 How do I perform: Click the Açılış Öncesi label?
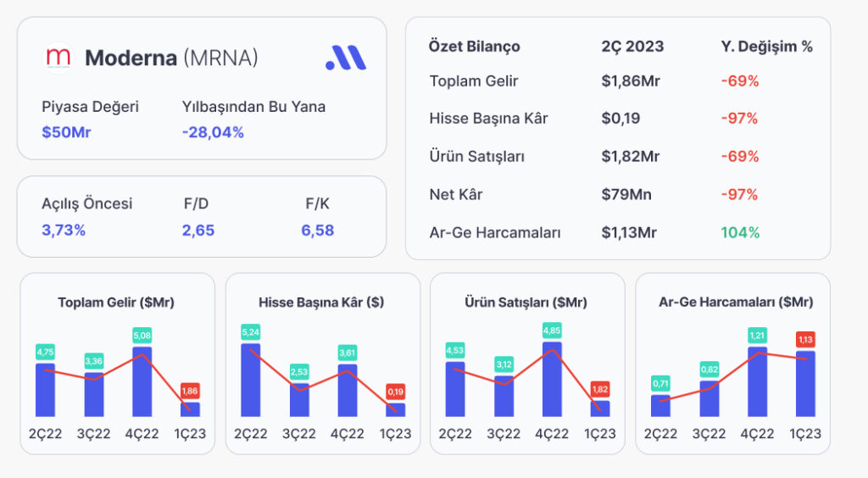(87, 203)
